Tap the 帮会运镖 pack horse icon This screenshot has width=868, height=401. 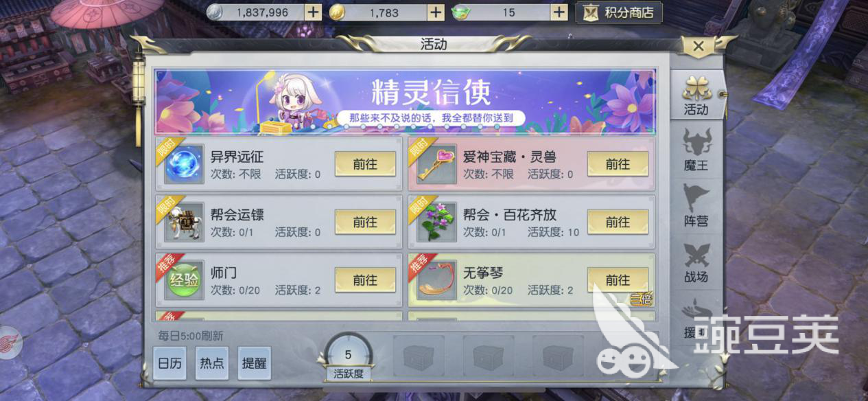pyautogui.click(x=183, y=222)
